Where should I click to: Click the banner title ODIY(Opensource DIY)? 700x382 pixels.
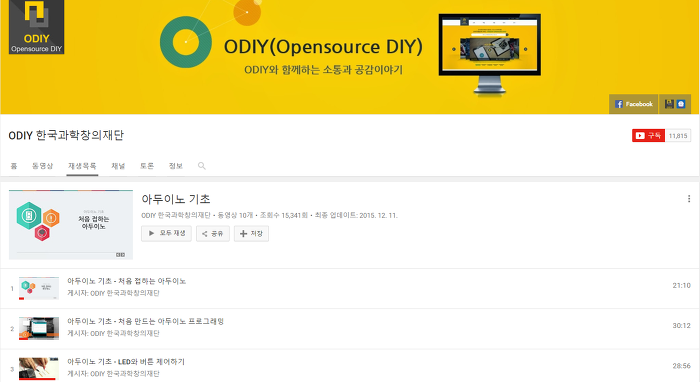point(323,47)
